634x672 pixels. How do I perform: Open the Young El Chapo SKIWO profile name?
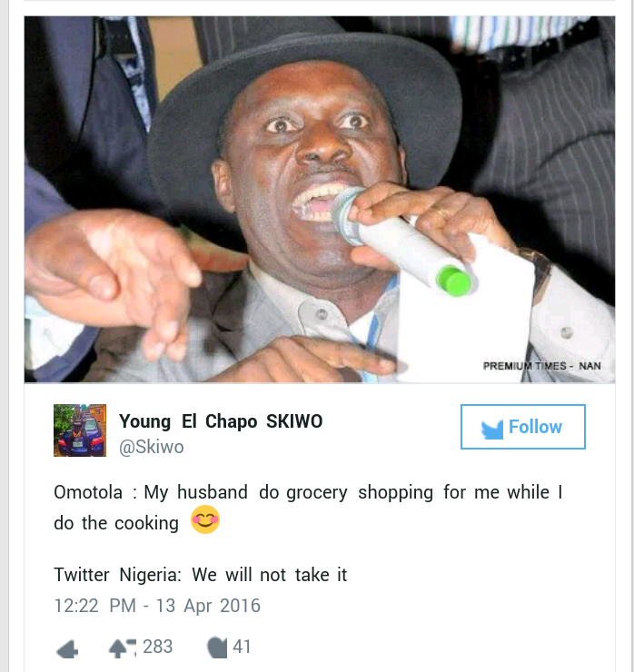click(221, 421)
